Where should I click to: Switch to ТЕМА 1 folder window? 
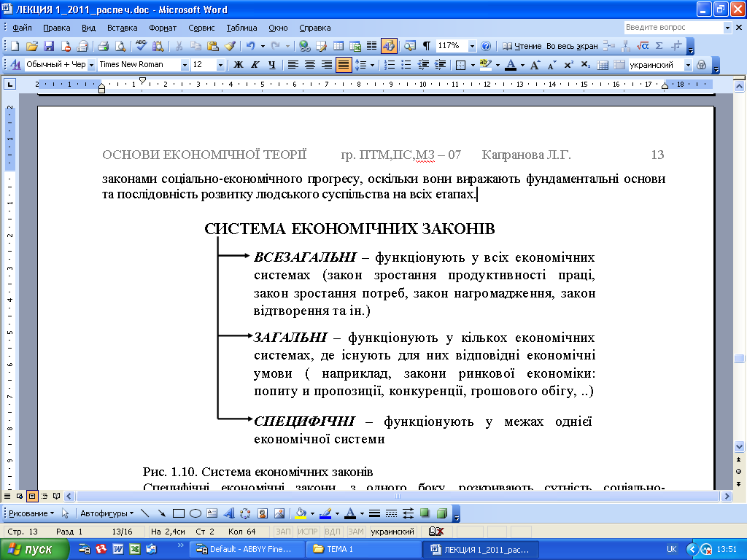pyautogui.click(x=363, y=549)
